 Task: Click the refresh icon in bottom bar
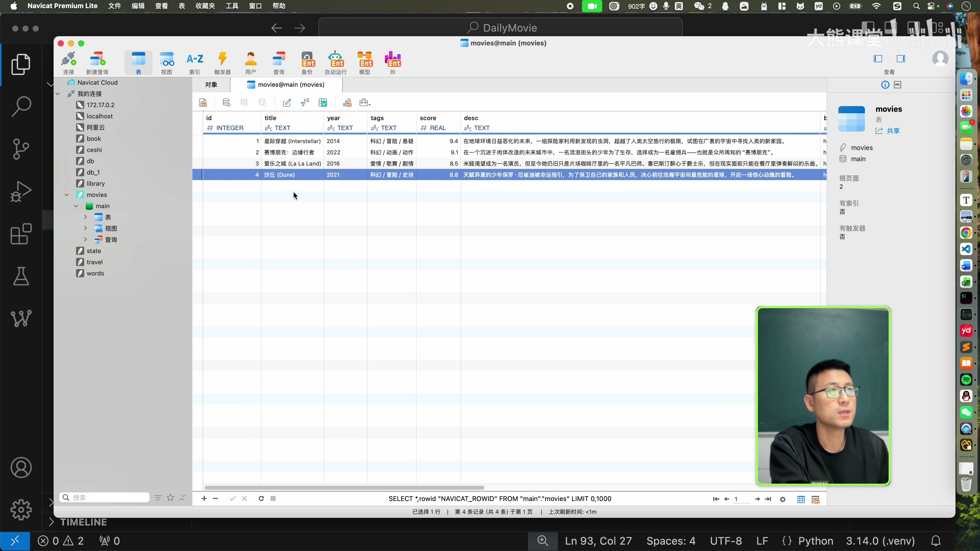pyautogui.click(x=261, y=498)
